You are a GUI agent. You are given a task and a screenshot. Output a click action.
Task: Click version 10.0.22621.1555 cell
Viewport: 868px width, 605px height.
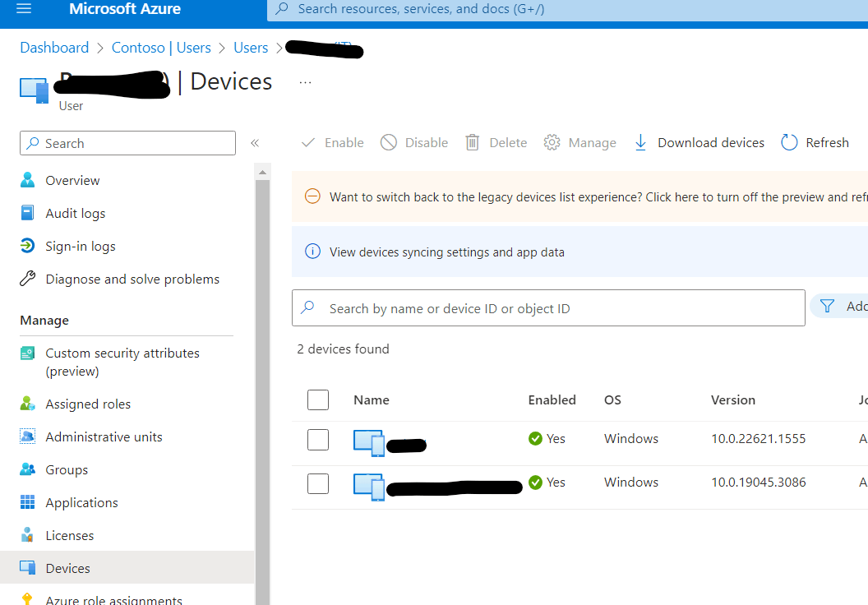[759, 439]
